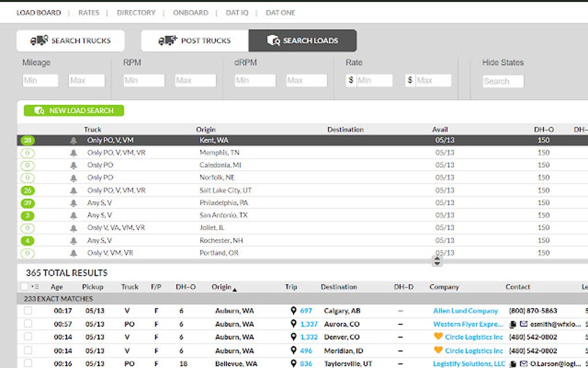Viewport: 588px width, 368px height.
Task: Select the checkbox on the Bellevue, WA load row
Action: (x=27, y=363)
